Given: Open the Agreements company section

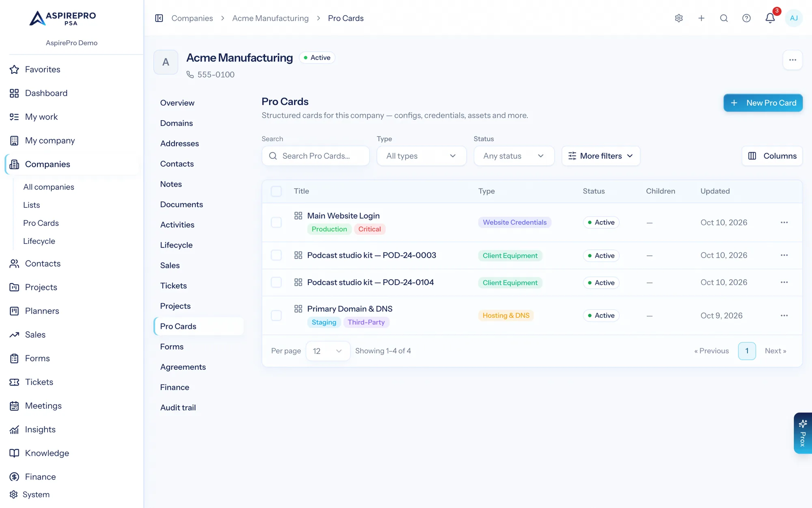Looking at the screenshot, I should [183, 367].
